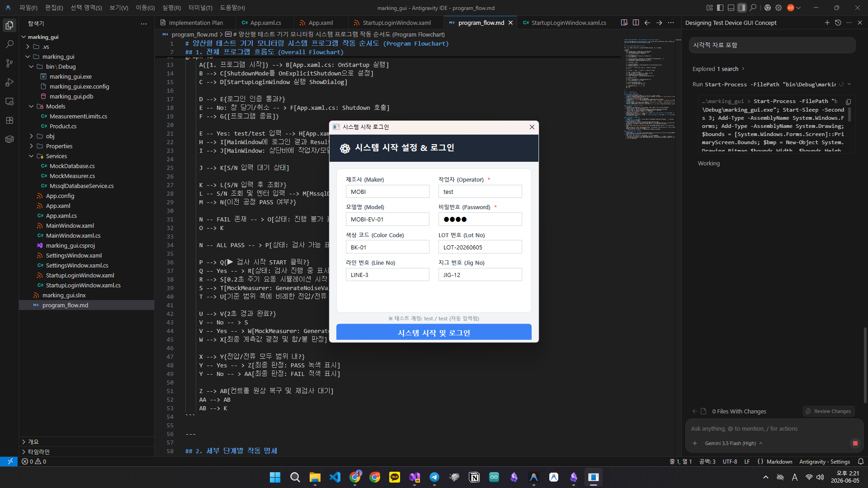Open the Remote Explorer view
Image resolution: width=868 pixels, height=488 pixels.
tap(9, 101)
